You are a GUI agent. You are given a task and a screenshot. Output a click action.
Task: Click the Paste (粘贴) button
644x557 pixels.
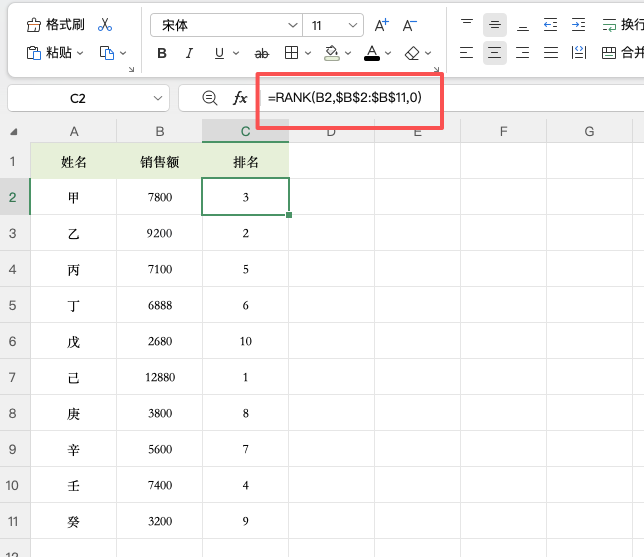pyautogui.click(x=49, y=53)
